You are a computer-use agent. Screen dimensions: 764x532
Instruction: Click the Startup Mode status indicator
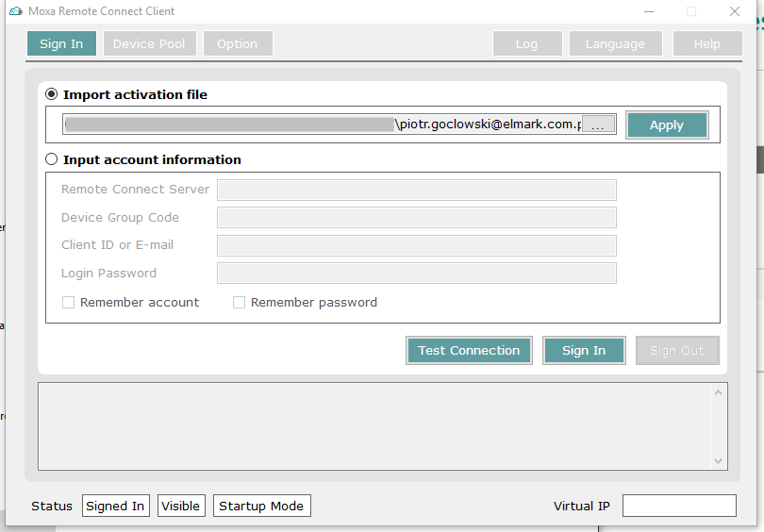pyautogui.click(x=261, y=506)
